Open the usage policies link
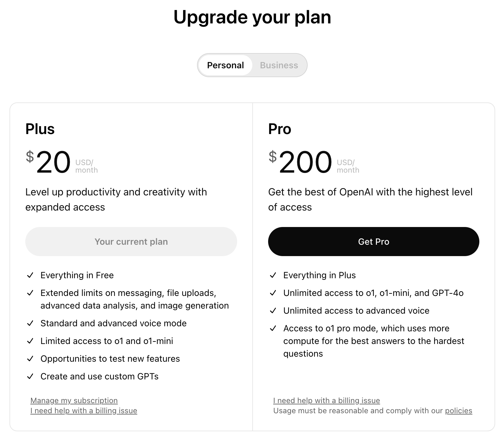The image size is (504, 442). click(458, 411)
